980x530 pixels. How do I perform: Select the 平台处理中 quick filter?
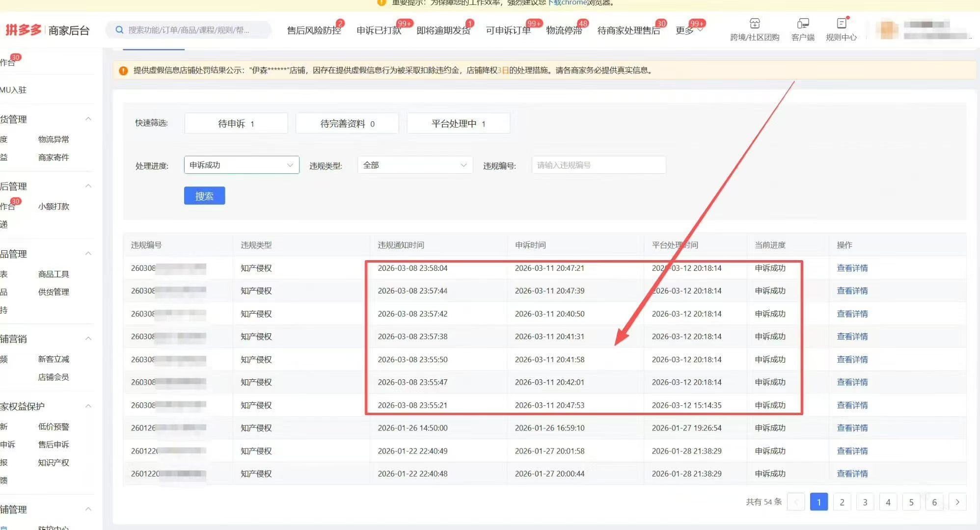pyautogui.click(x=458, y=124)
